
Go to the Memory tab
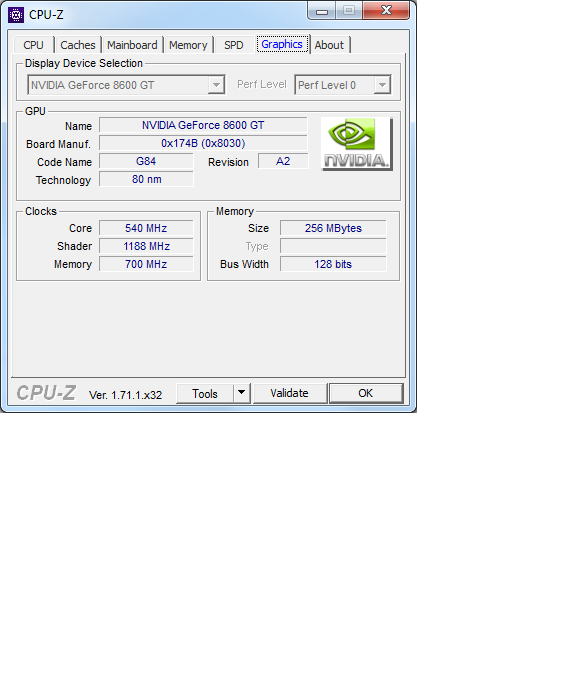pyautogui.click(x=188, y=45)
